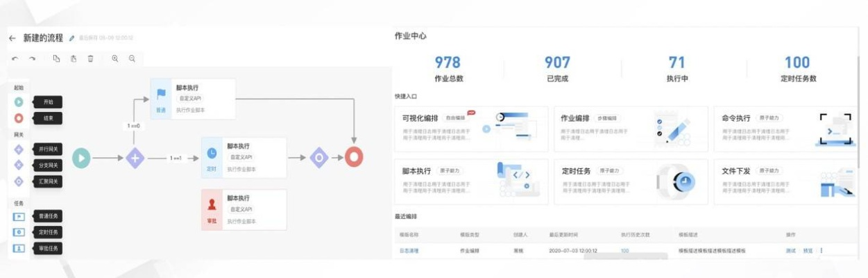The image size is (868, 278).
Task: Open the 日志清理 template link
Action: coord(409,250)
